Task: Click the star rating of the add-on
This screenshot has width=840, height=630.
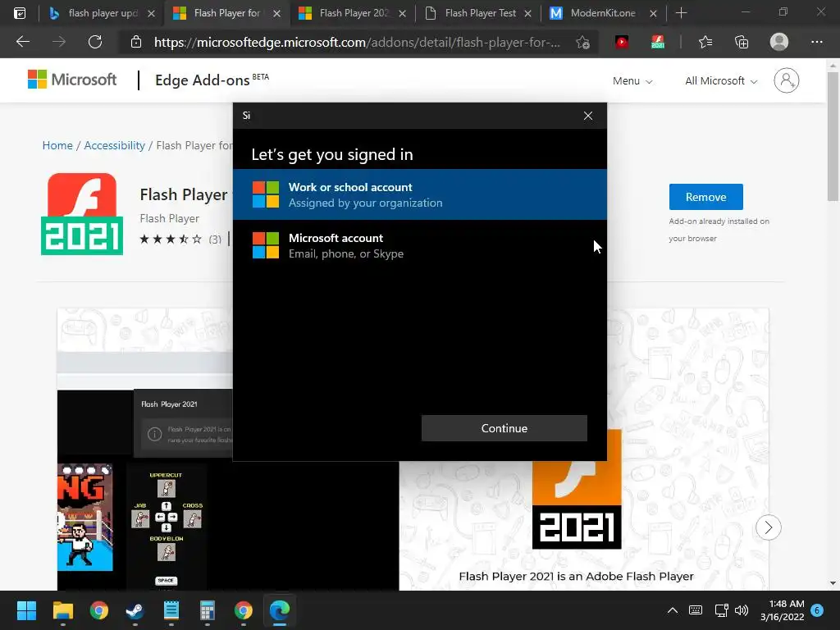Action: [171, 239]
